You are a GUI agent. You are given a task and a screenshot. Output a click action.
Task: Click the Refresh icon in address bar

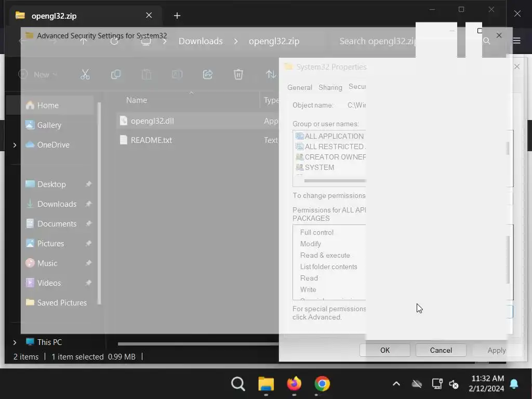click(x=114, y=41)
